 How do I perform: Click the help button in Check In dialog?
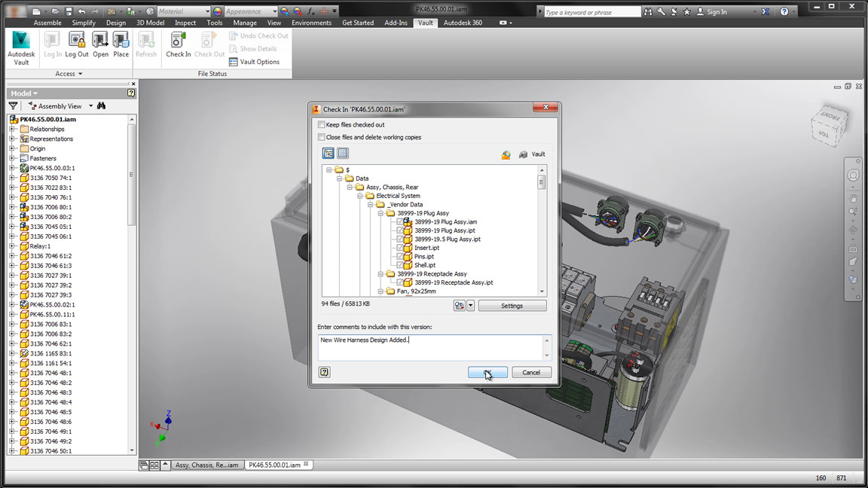[325, 372]
